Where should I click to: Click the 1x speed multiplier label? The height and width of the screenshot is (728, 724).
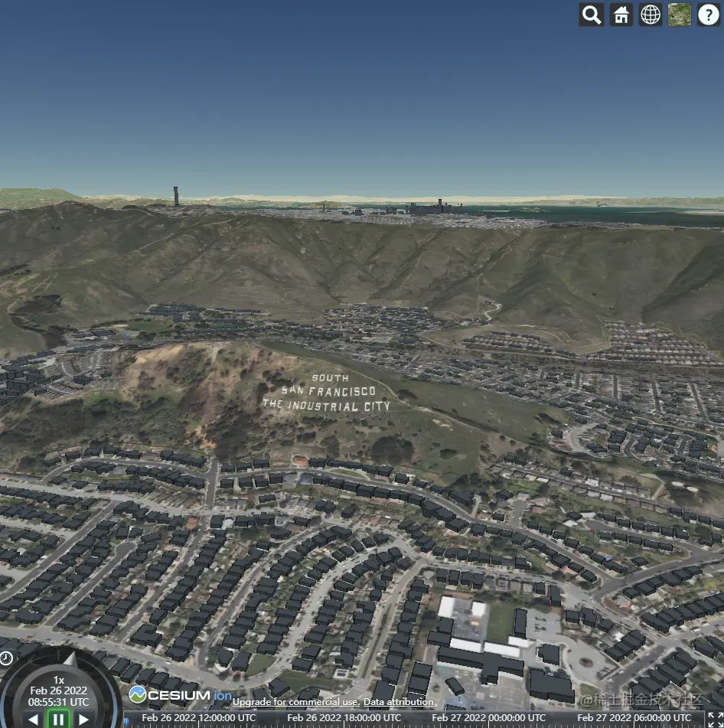(58, 681)
